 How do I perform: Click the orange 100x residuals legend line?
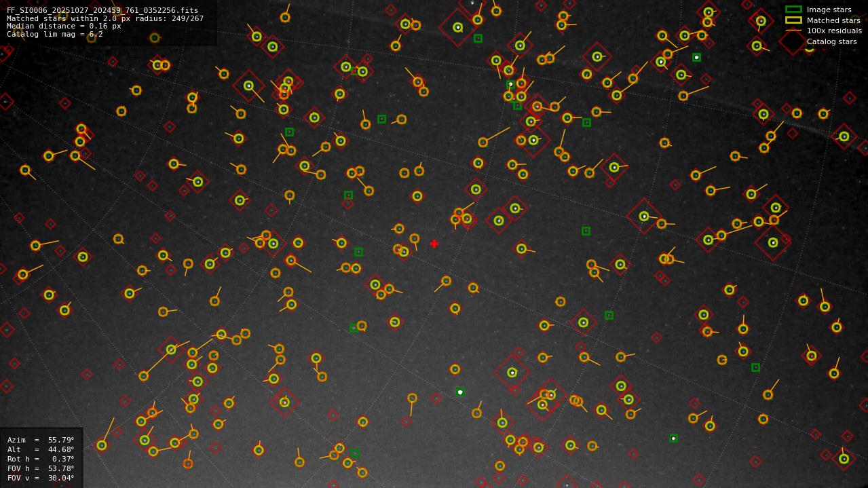coord(793,31)
